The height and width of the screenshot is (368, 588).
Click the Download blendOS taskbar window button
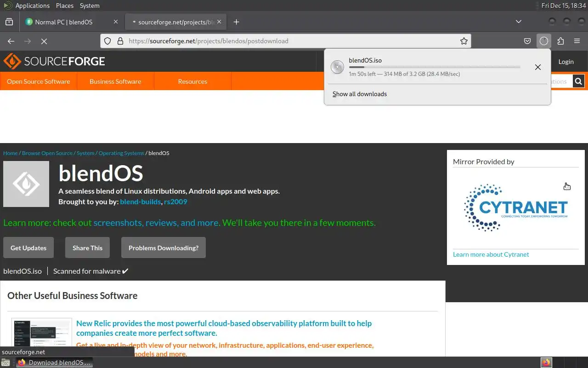(55, 362)
